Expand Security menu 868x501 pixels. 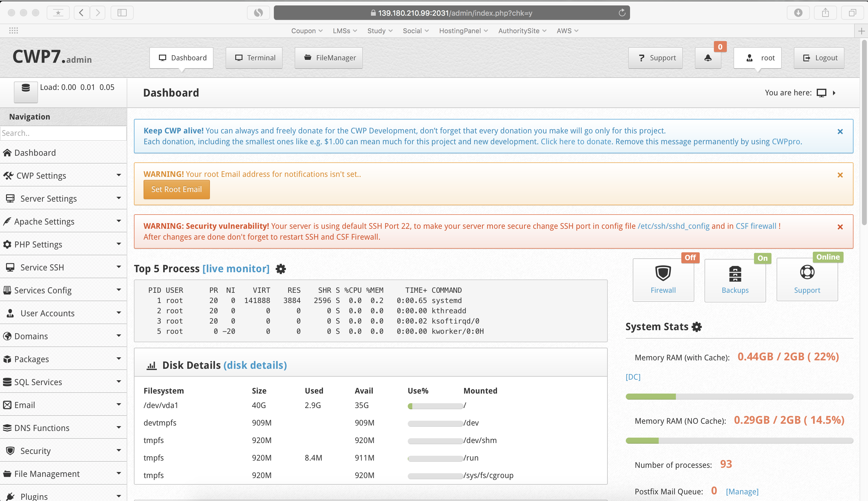(63, 451)
